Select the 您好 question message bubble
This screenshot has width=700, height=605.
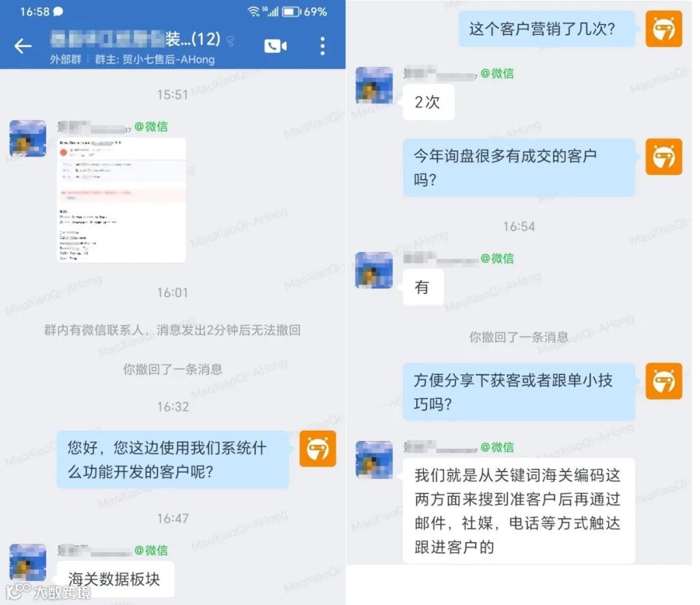coord(172,459)
